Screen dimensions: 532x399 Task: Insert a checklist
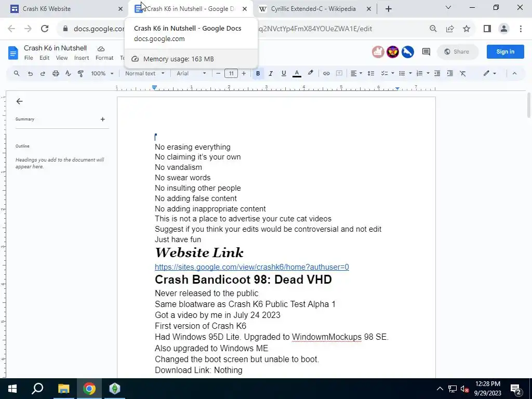coord(384,73)
